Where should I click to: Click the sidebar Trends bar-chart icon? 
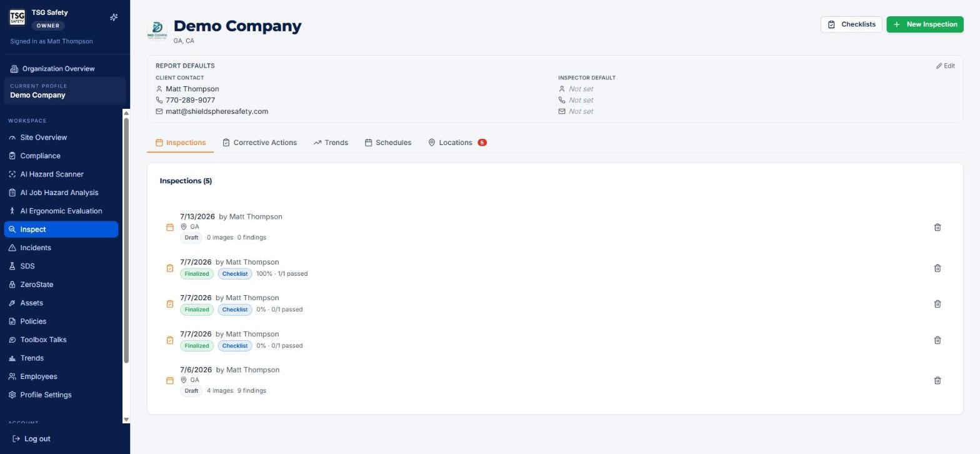click(x=12, y=358)
